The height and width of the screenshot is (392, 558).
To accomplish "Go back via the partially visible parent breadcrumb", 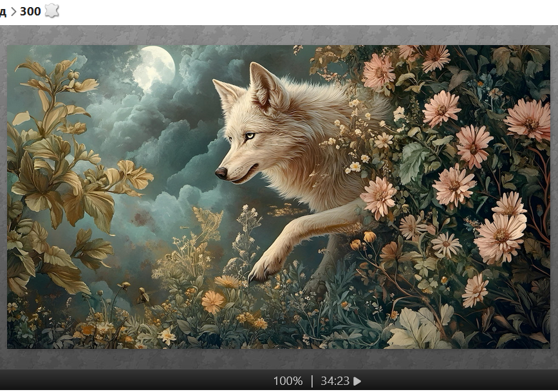I will [3, 12].
